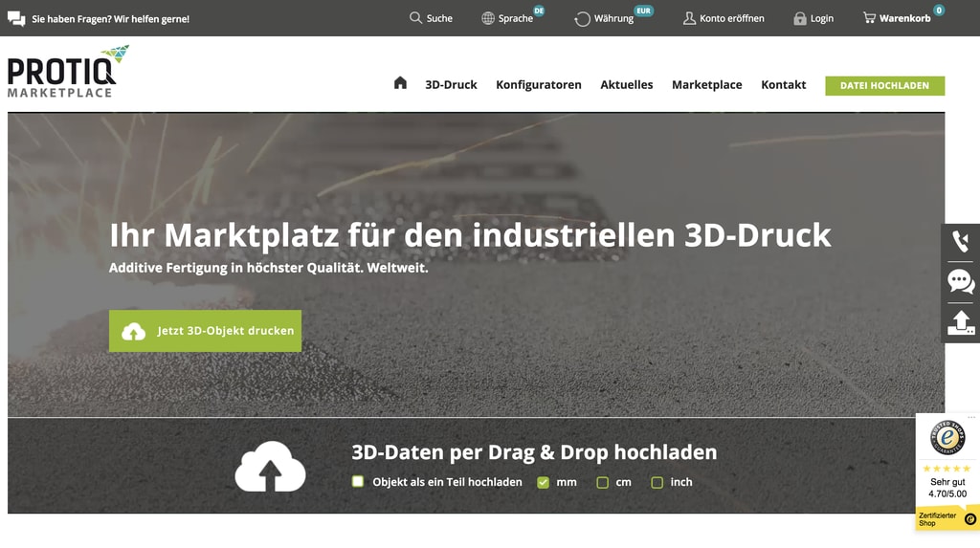
Task: Open the Sprache language dropdown
Action: click(x=508, y=18)
